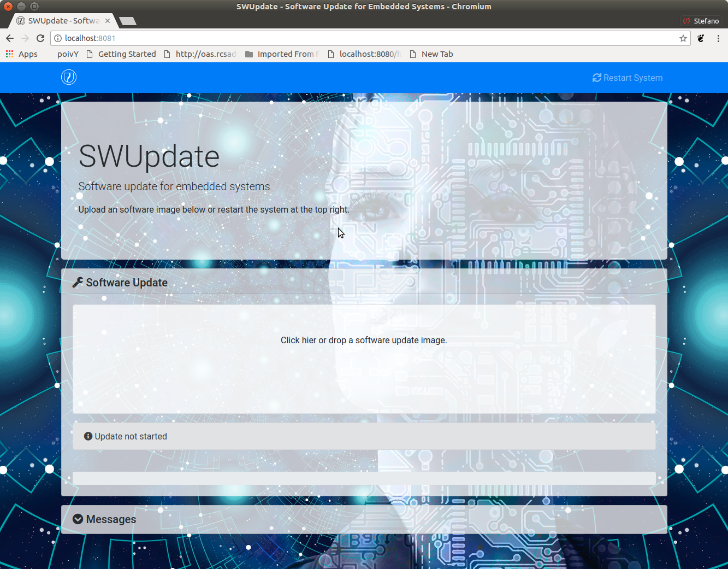
Task: Click the info icon next to Update not started
Action: [x=88, y=436]
